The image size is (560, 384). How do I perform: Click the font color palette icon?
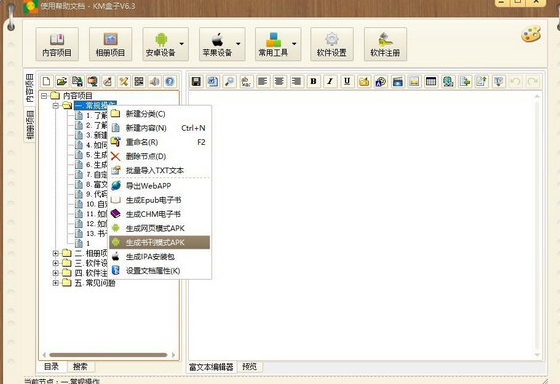(380, 81)
